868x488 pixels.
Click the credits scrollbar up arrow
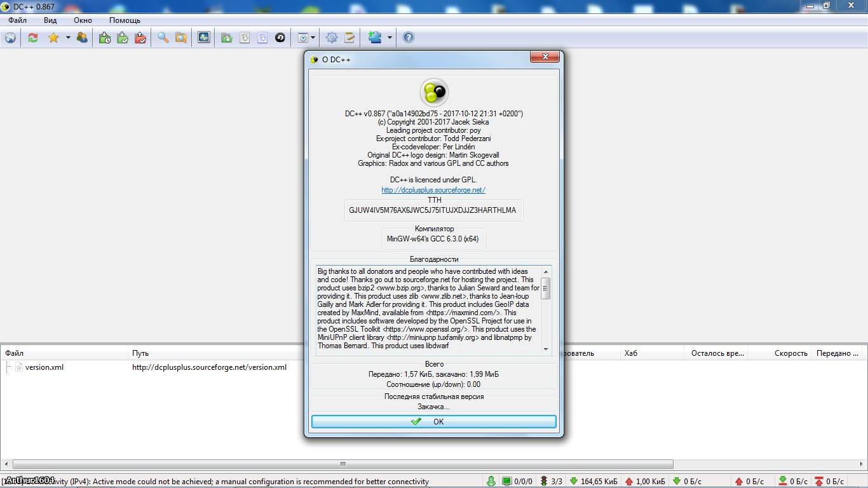pos(545,272)
